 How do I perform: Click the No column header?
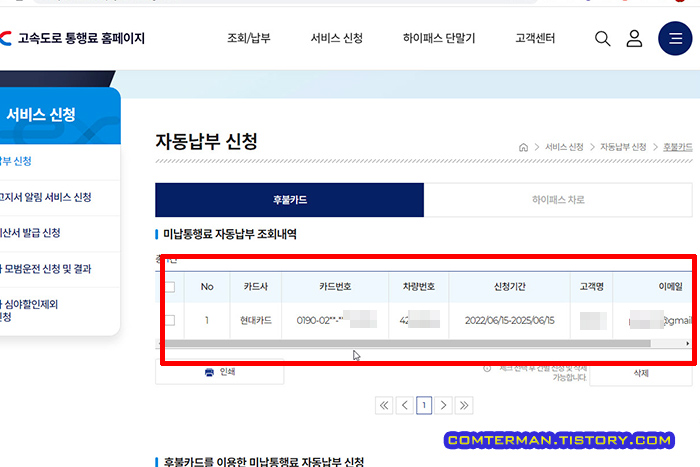point(207,287)
